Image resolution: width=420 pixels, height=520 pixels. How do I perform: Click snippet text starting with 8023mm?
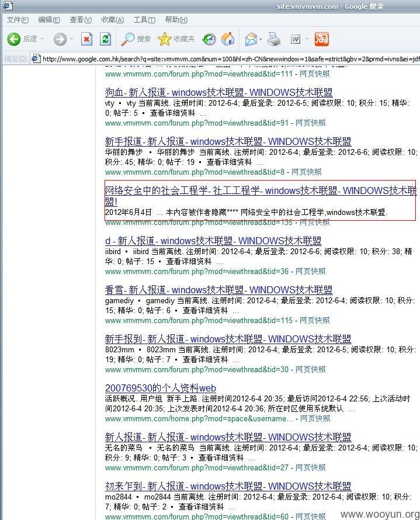point(261,355)
